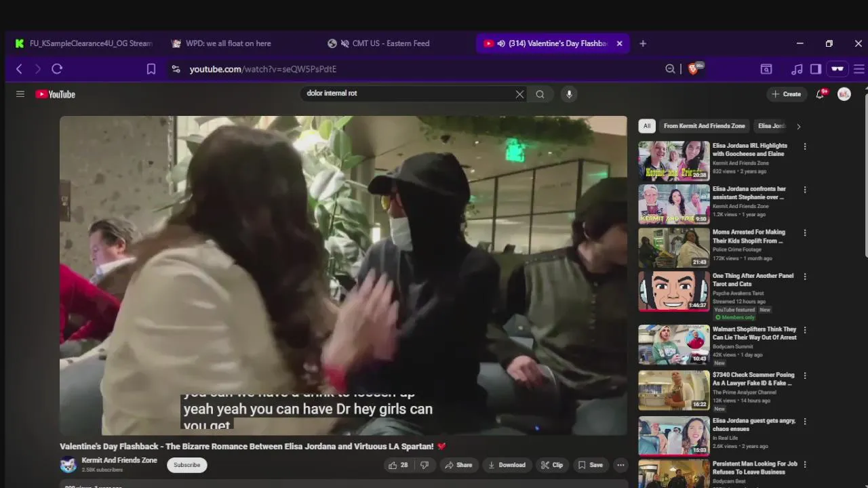Image resolution: width=868 pixels, height=488 pixels.
Task: Open the YouTube hamburger guide menu
Action: (x=20, y=94)
